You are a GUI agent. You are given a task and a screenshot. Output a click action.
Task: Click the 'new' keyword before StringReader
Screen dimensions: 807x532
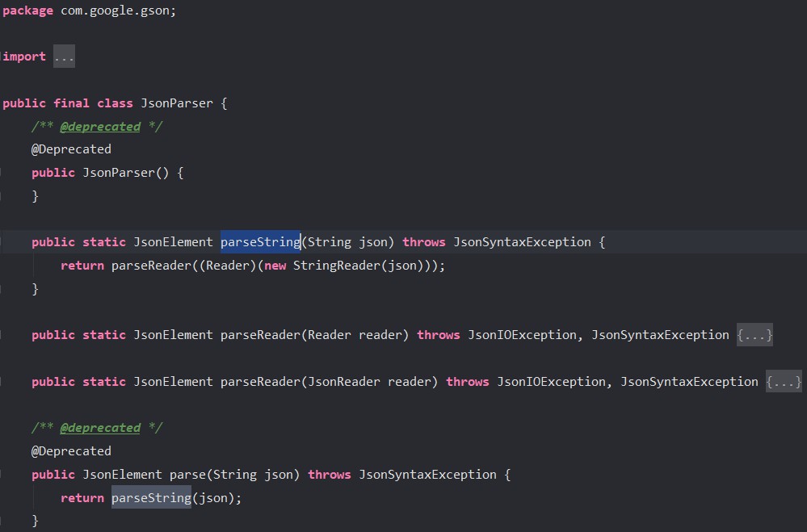pyautogui.click(x=275, y=266)
